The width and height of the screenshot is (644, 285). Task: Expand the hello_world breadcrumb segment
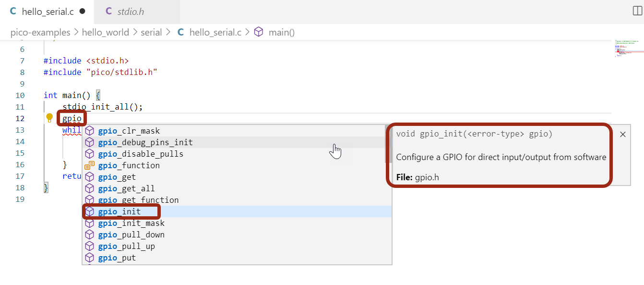tap(106, 32)
